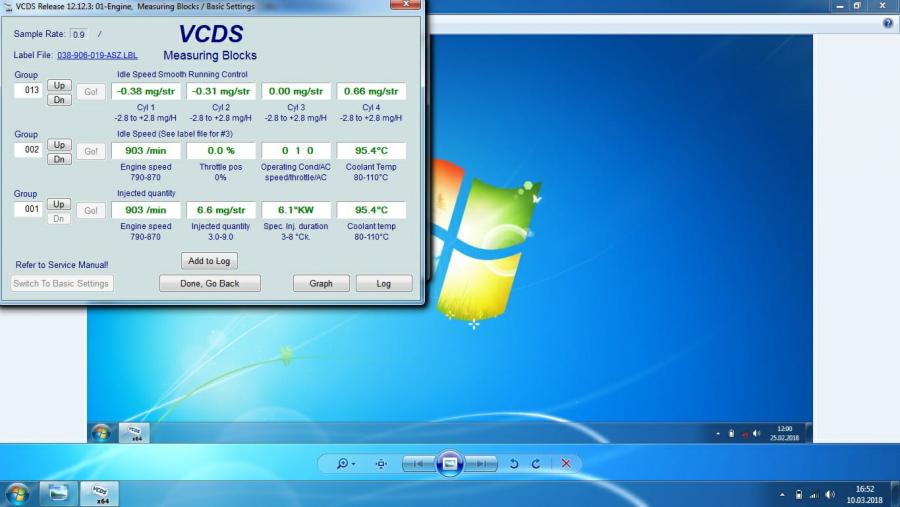Open label file 038-906-019-ASZ.LBL link
The image size is (900, 507).
point(97,55)
